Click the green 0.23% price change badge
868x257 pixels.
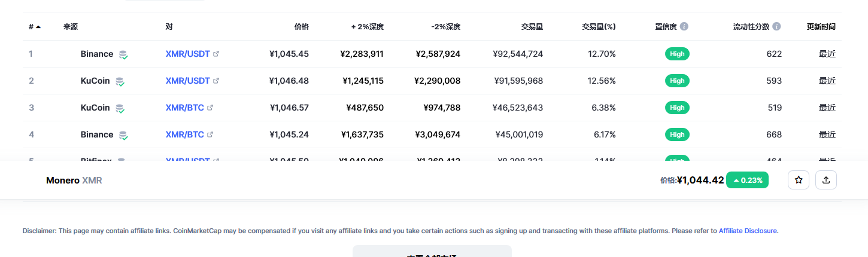pos(747,180)
